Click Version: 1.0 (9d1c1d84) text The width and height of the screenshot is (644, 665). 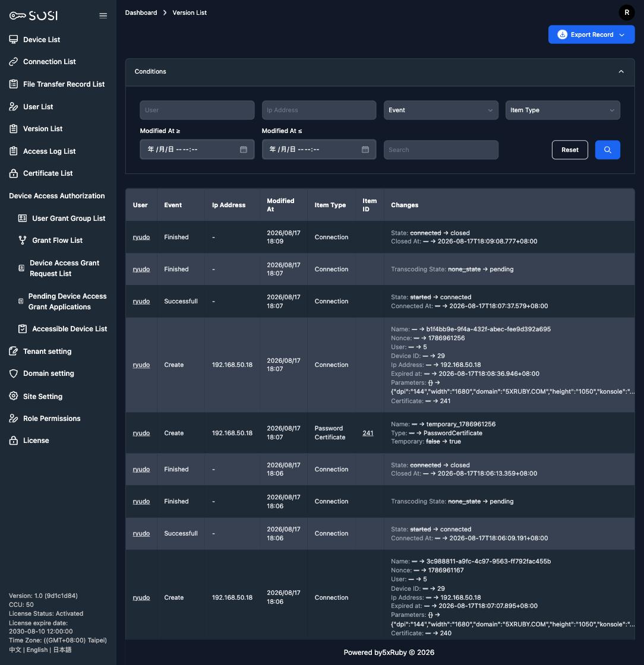coord(43,596)
